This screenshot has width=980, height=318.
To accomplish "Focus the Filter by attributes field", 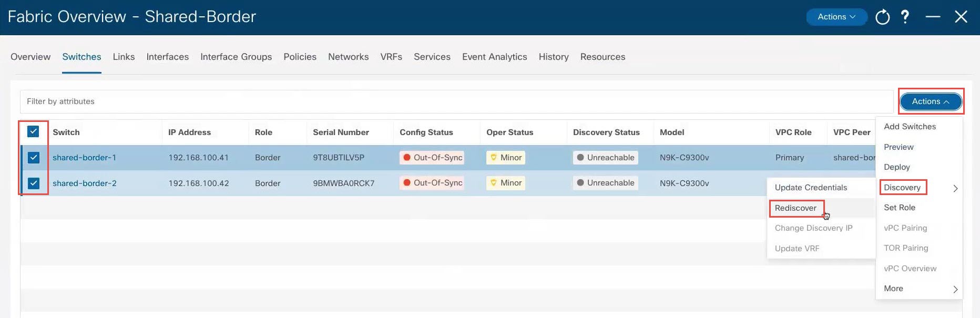I will pyautogui.click(x=456, y=101).
